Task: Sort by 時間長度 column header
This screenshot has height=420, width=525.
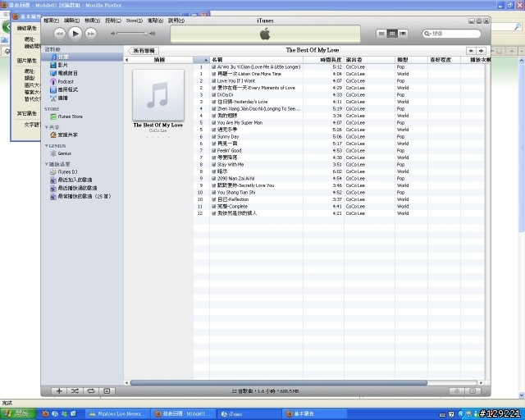Action: pyautogui.click(x=323, y=60)
